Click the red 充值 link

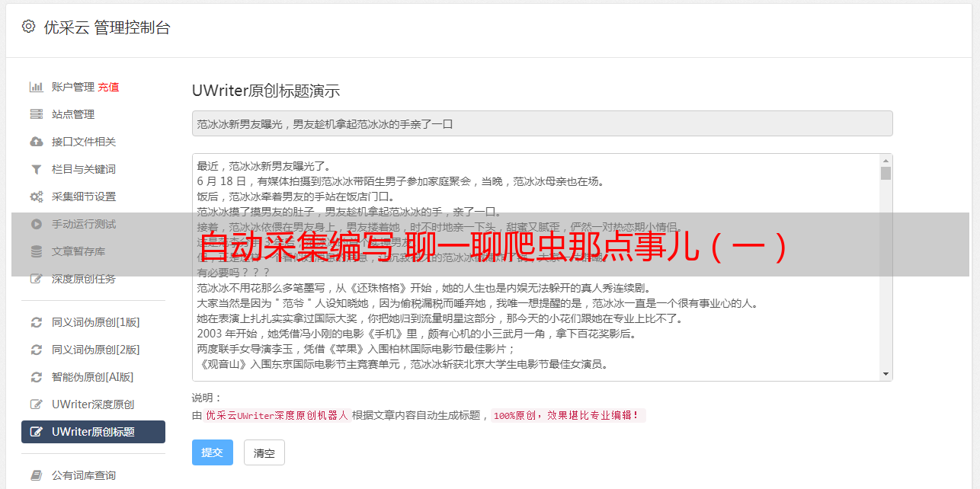(108, 87)
